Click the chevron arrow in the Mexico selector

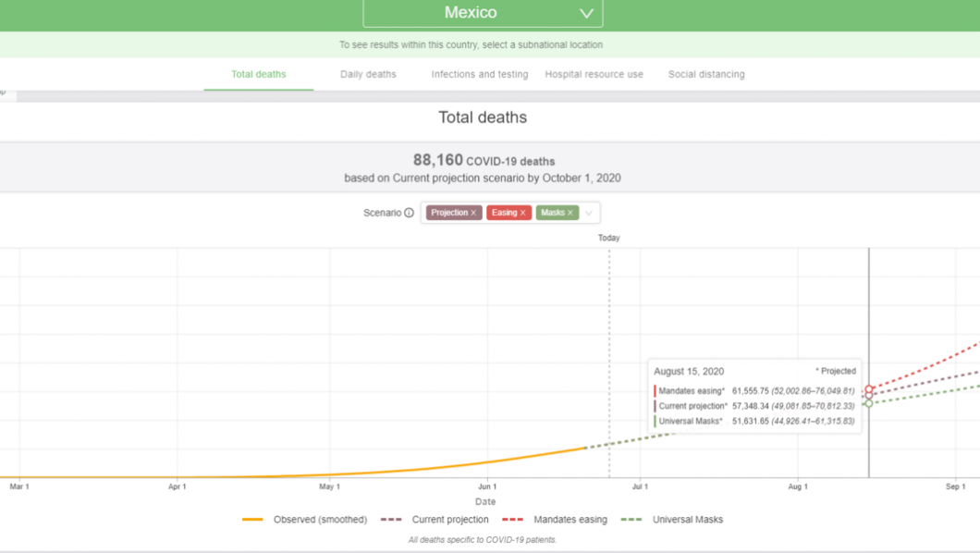pos(586,13)
